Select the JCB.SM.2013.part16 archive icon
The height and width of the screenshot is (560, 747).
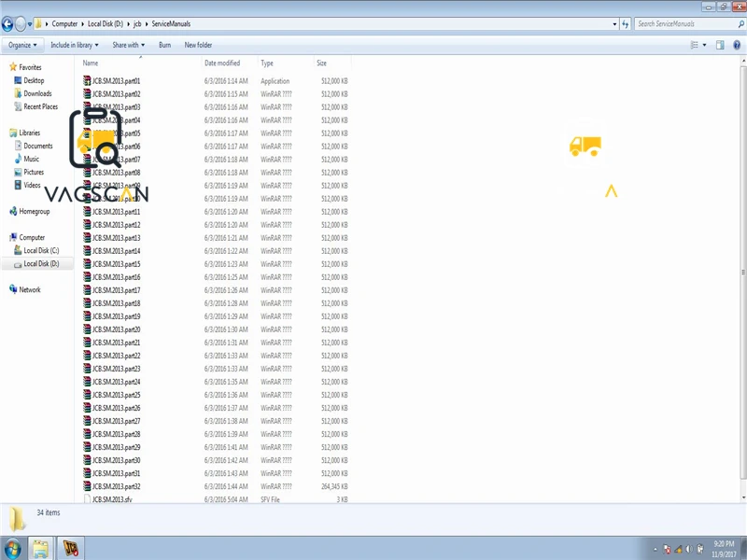pos(87,276)
